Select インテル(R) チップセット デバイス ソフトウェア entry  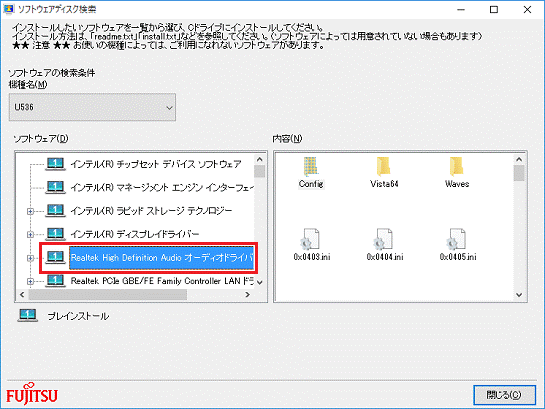156,164
